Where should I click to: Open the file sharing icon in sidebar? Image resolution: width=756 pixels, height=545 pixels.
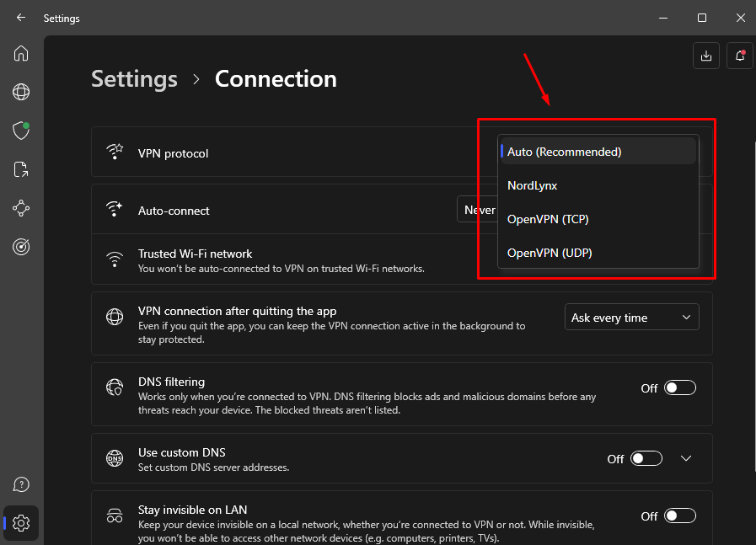click(x=21, y=169)
